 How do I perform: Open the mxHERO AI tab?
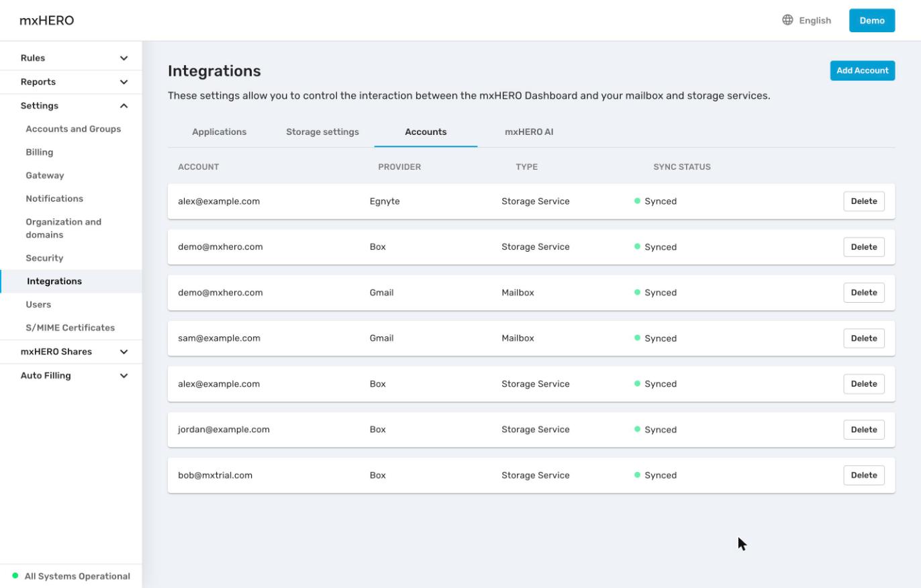[x=529, y=132]
